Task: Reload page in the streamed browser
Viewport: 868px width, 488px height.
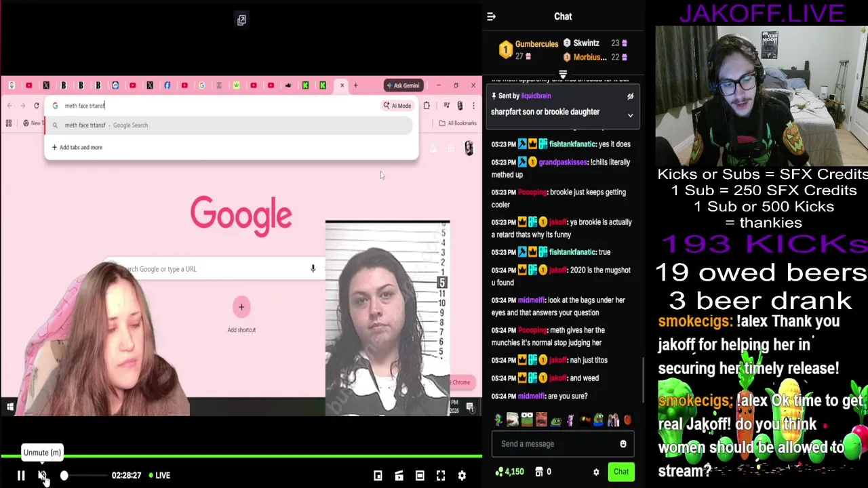Action: click(x=36, y=106)
